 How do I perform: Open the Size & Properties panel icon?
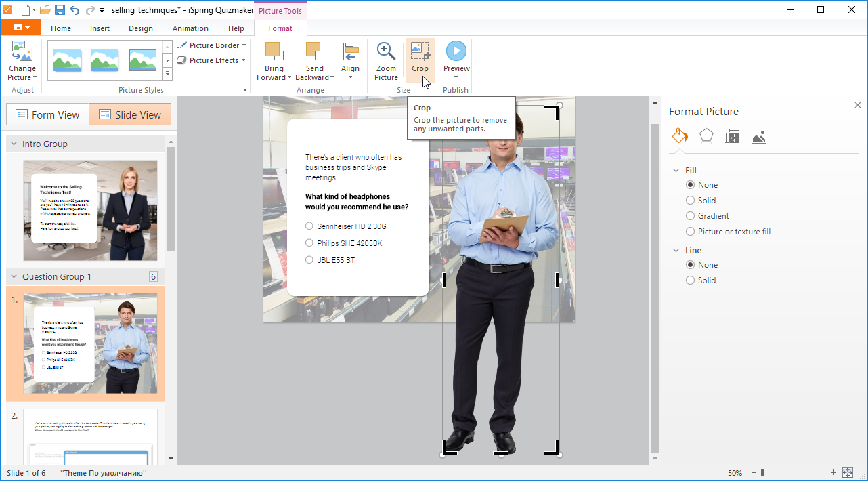pos(732,135)
